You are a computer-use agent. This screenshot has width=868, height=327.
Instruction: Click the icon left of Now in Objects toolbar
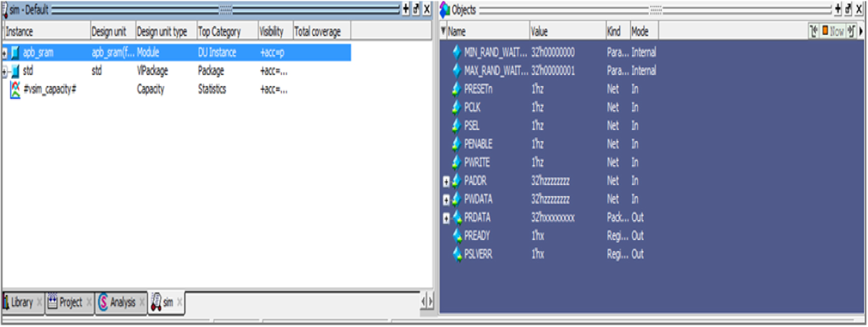(813, 31)
